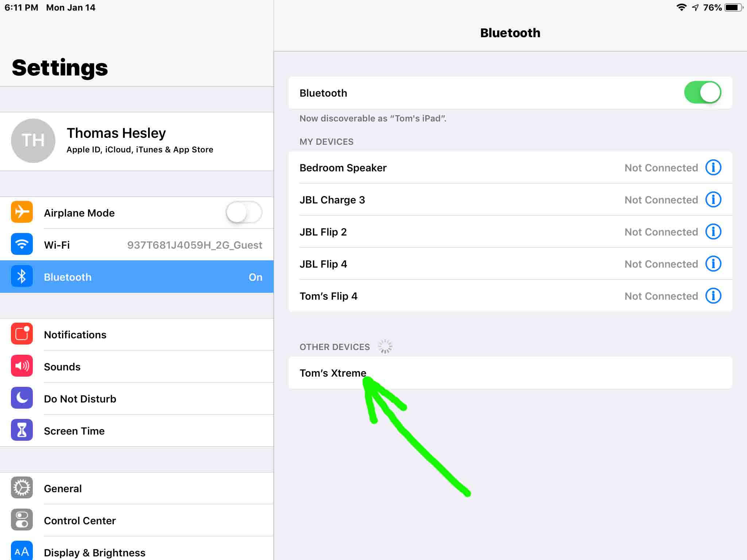747x560 pixels.
Task: Pair with Tom's Xtreme device
Action: point(510,373)
